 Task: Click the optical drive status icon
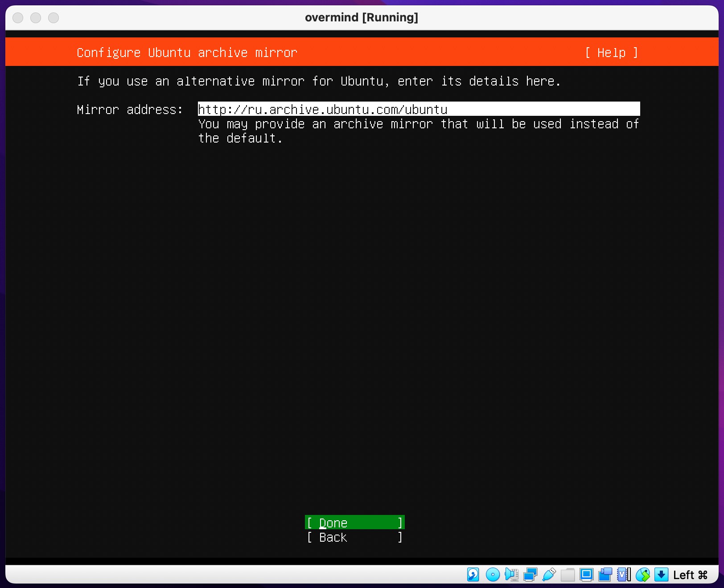point(493,575)
